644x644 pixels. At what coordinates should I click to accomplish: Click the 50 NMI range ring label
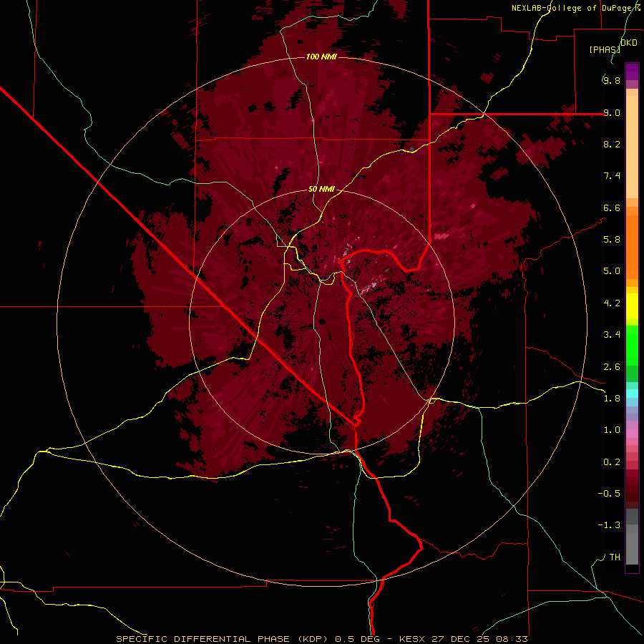(x=321, y=190)
